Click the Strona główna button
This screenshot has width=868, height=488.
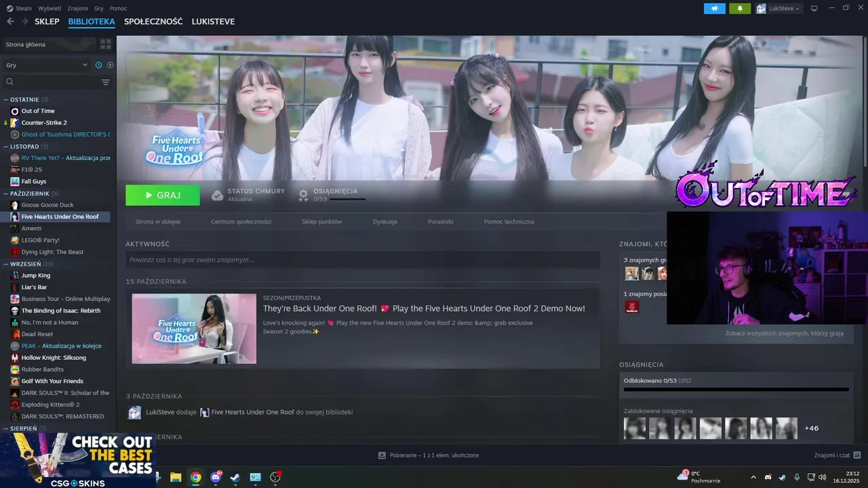pos(49,44)
